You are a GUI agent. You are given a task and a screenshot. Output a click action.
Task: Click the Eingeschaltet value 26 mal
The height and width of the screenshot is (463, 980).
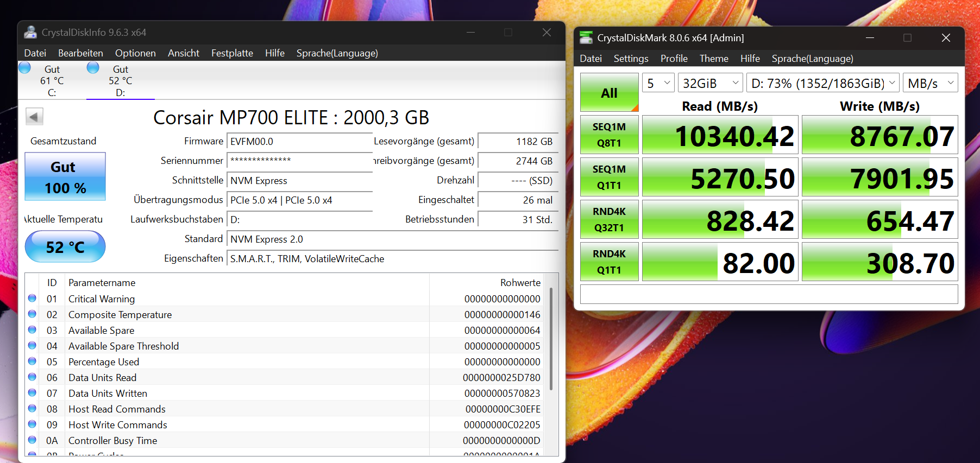[x=518, y=200]
